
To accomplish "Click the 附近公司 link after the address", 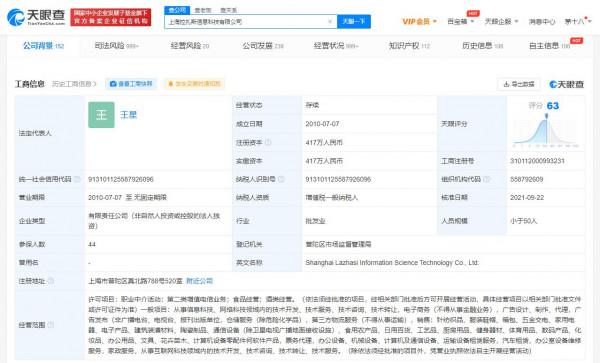I will [199, 281].
